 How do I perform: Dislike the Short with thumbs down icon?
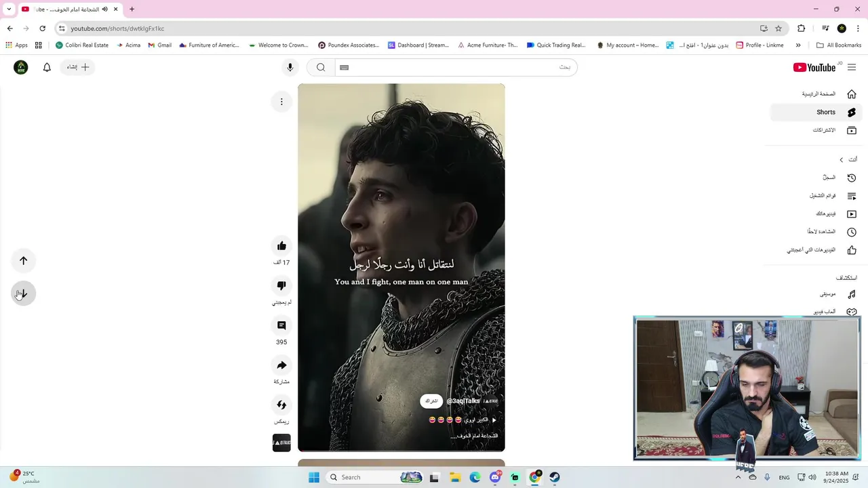[x=281, y=285]
